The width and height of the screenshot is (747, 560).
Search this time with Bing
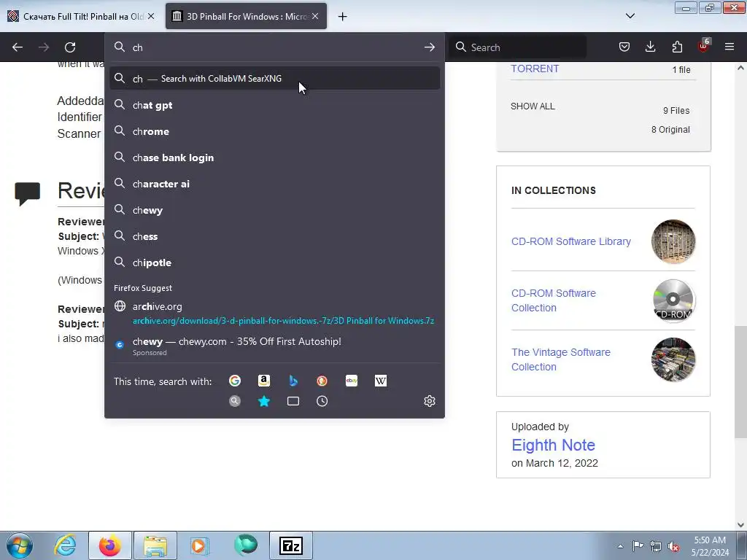[293, 381]
